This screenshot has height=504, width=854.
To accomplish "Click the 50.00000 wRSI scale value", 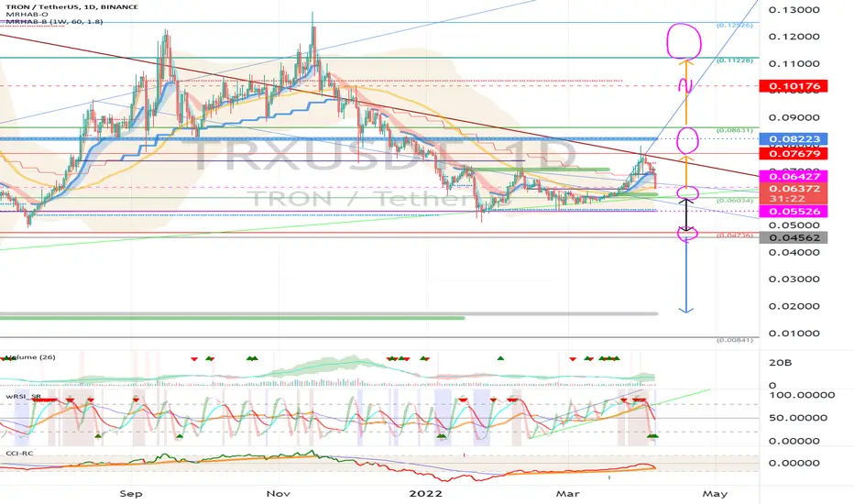I will point(797,418).
